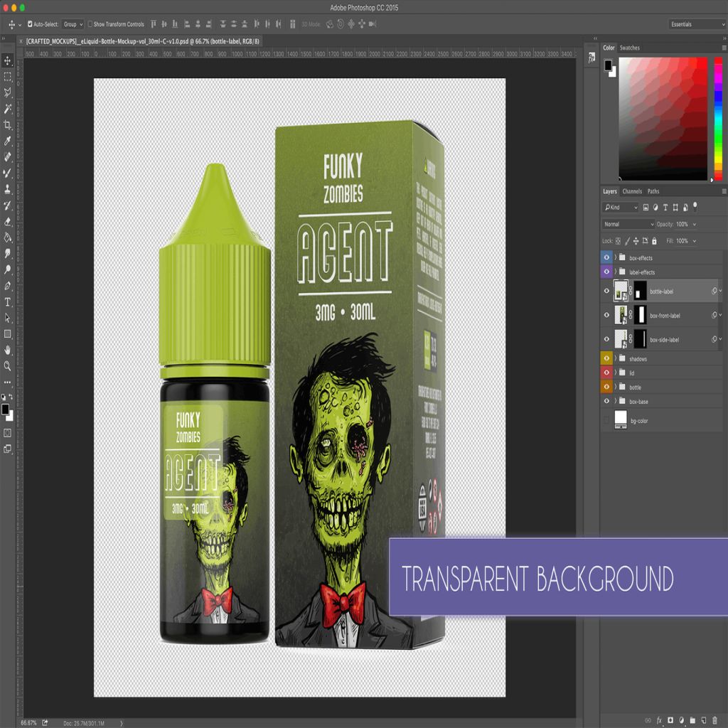728x728 pixels.
Task: Switch to the Channels tab
Action: (631, 191)
